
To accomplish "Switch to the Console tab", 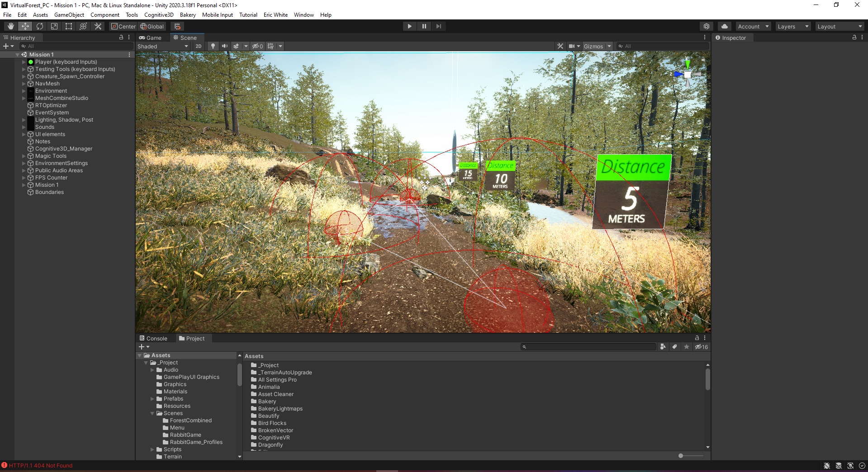I will click(153, 338).
